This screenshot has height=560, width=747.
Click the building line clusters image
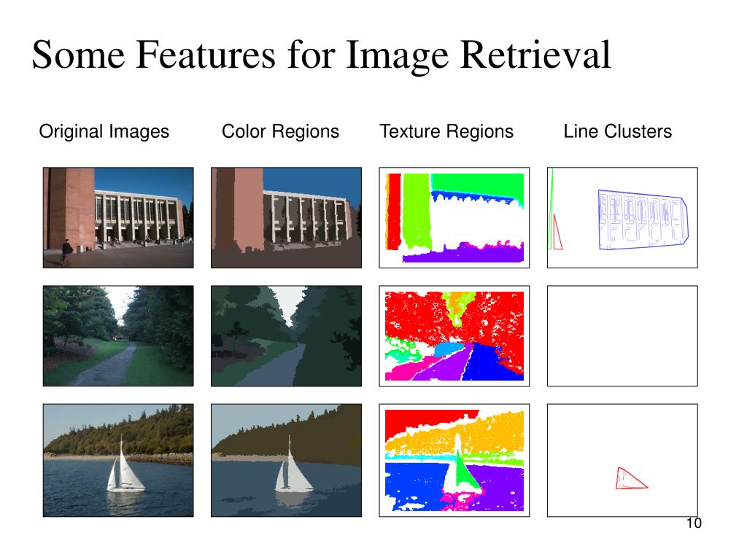tap(623, 217)
